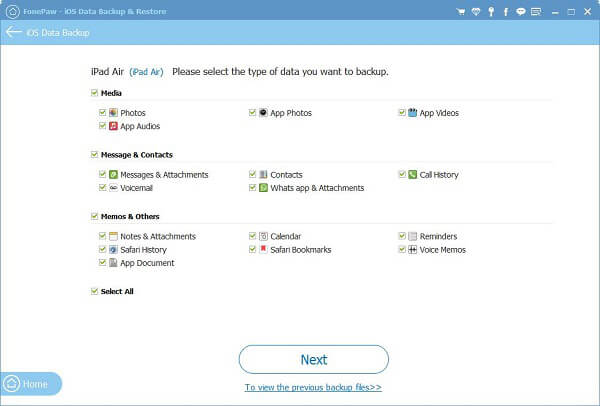Uncheck the Safari History checkbox
This screenshot has height=406, width=600.
[x=102, y=249]
